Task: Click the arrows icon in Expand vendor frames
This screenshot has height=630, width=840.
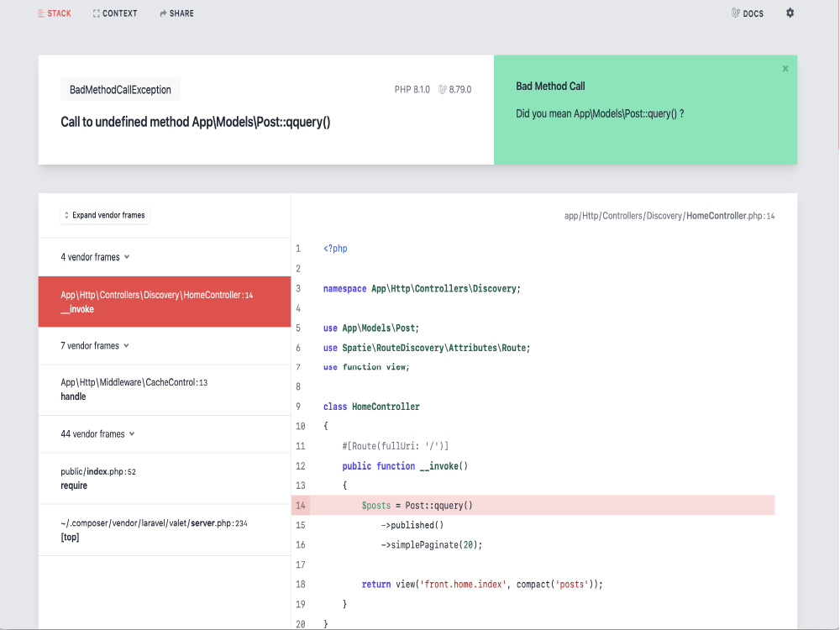Action: pyautogui.click(x=66, y=215)
